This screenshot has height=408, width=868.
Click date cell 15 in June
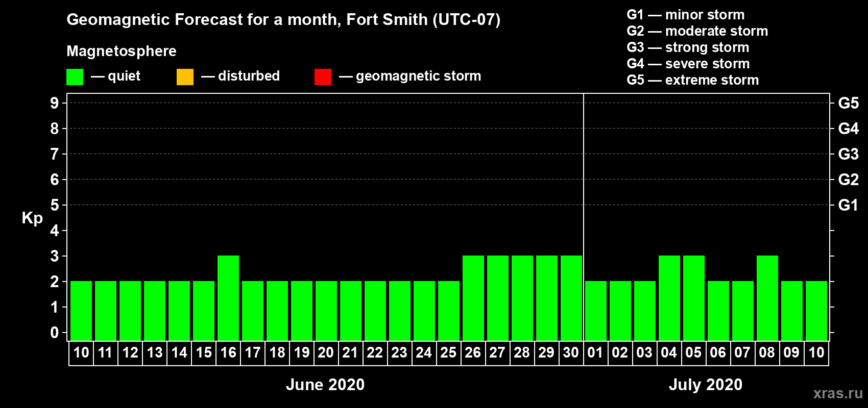tap(204, 353)
